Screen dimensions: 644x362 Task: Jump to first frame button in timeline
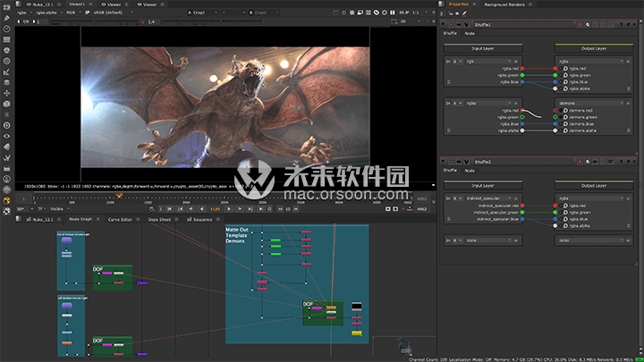point(170,209)
